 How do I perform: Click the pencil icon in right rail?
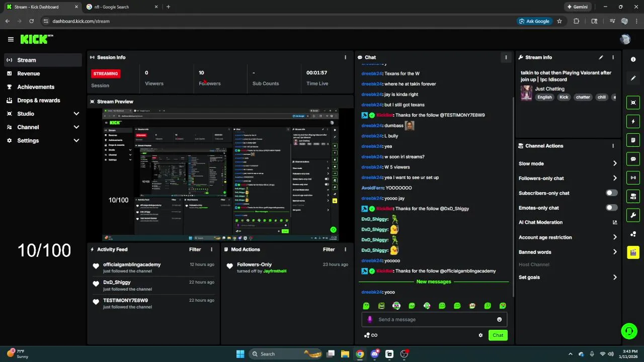pos(633,78)
